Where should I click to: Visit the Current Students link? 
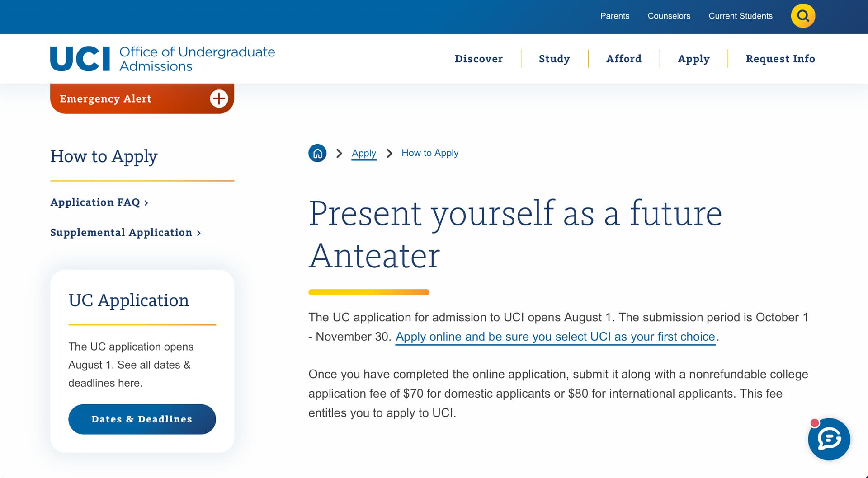pos(741,16)
